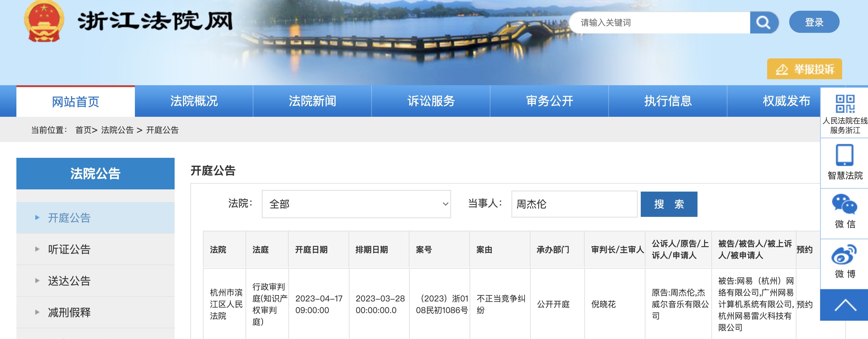This screenshot has height=339, width=868.
Task: Open the QR code 人民法院在线服务浙江 icon
Action: point(845,104)
